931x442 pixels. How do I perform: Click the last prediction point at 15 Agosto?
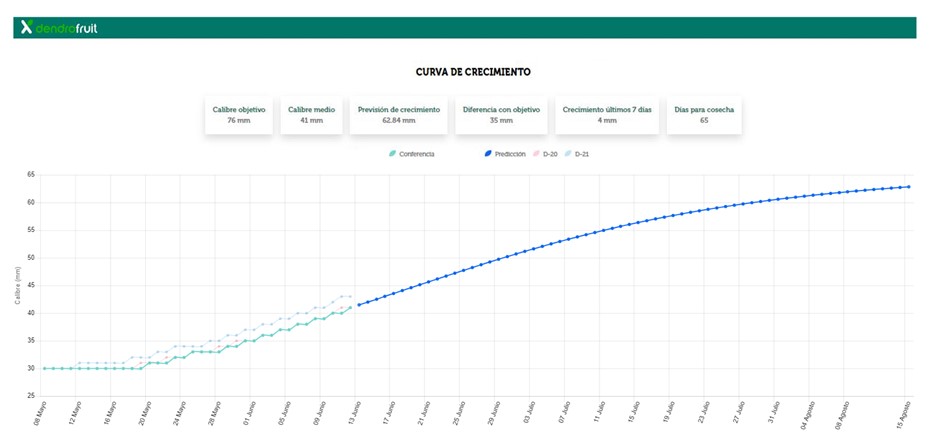pos(907,186)
